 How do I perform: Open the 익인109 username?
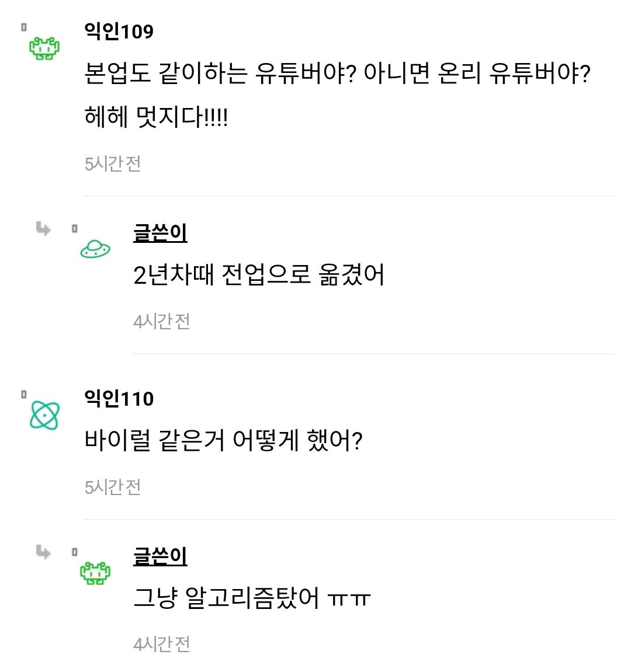[x=119, y=31]
